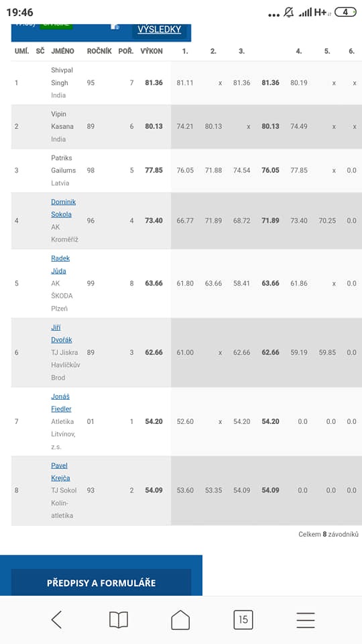Viewport: 362px width, 644px height.
Task: Open the browser hamburger menu
Action: pyautogui.click(x=306, y=620)
